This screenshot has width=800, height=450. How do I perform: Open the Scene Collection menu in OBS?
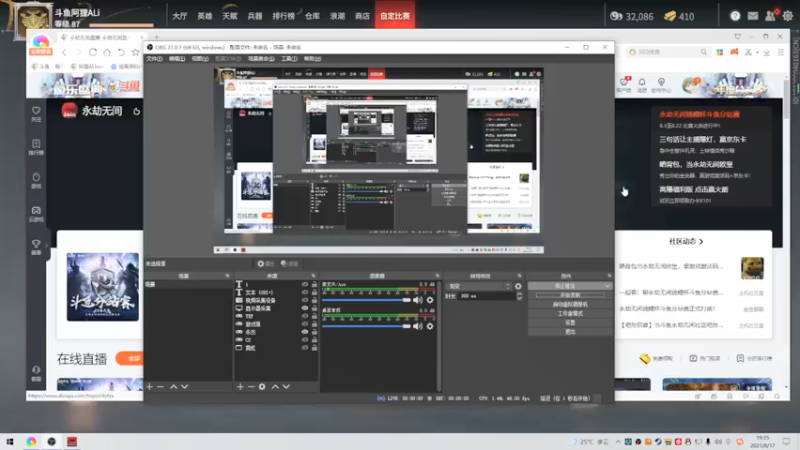[261, 59]
